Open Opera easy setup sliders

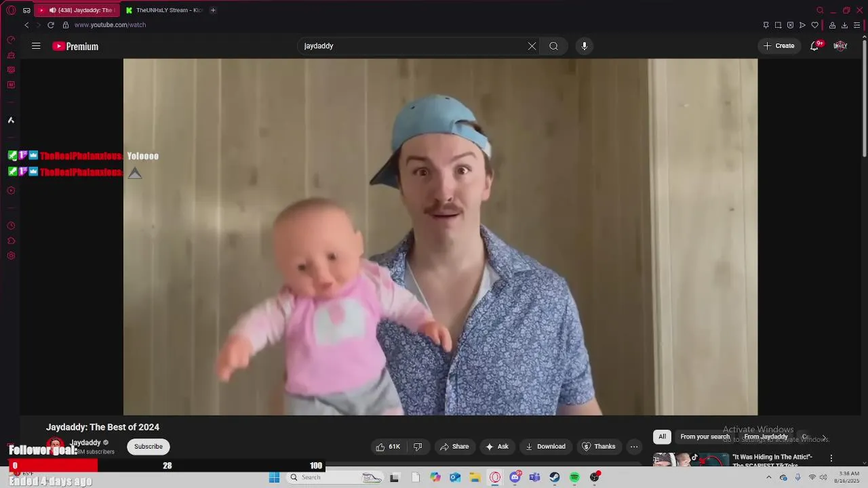point(856,25)
